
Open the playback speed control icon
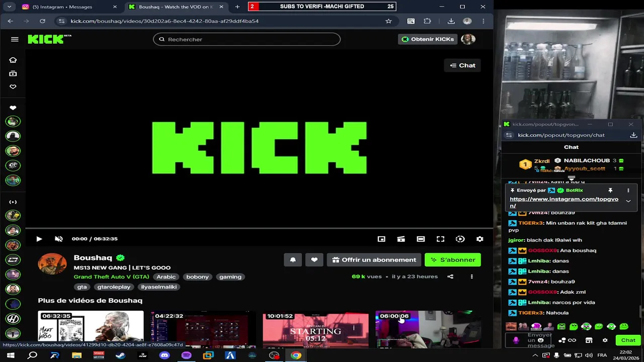tap(460, 239)
